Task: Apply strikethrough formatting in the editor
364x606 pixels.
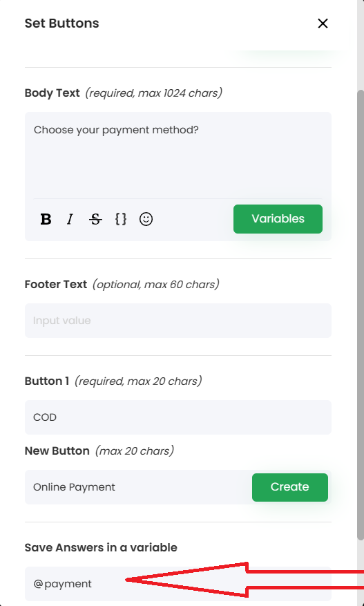Action: point(95,219)
